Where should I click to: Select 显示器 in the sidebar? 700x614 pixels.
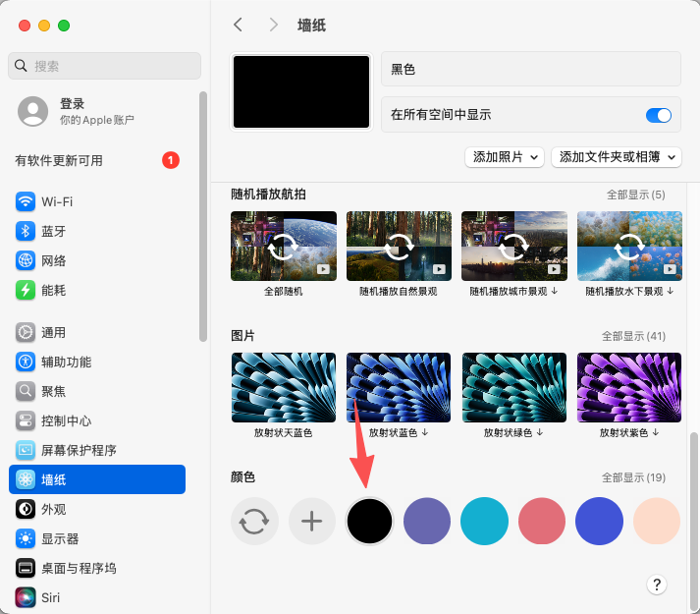click(x=26, y=538)
